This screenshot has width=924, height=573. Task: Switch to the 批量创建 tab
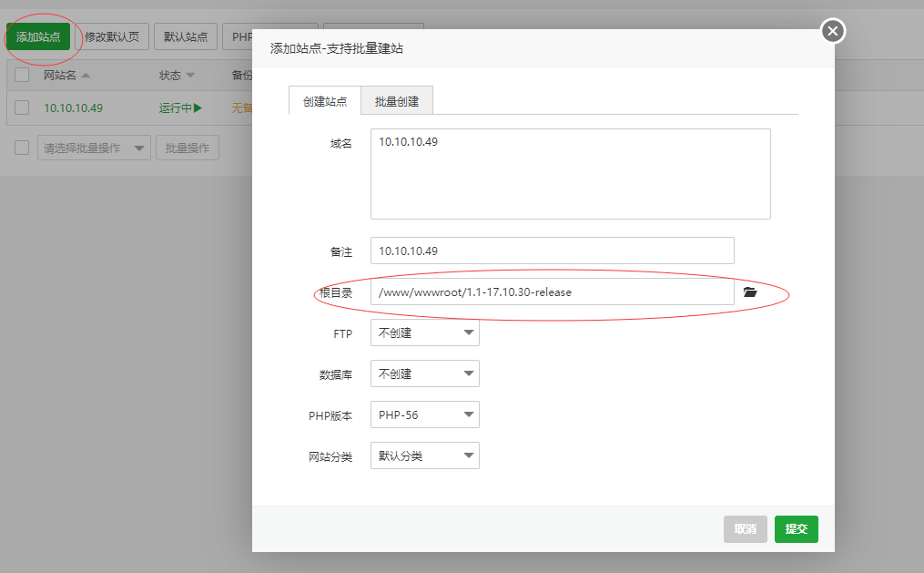pyautogui.click(x=395, y=102)
